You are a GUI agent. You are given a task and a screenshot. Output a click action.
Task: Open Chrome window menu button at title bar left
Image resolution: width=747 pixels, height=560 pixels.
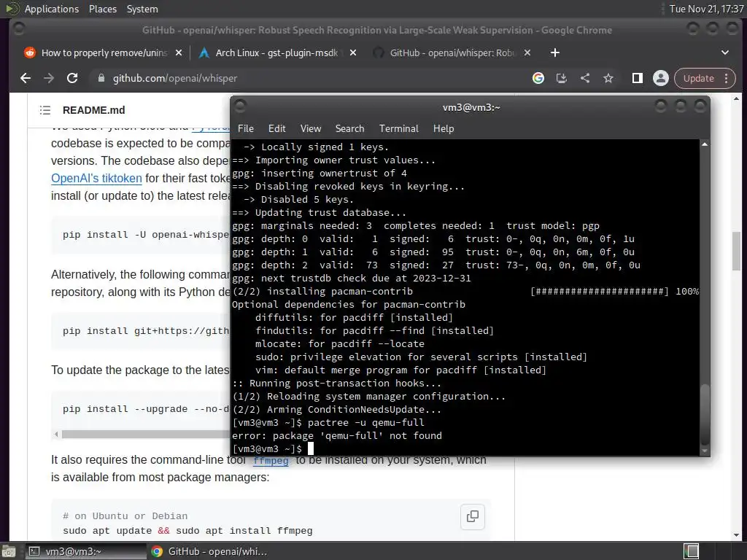pos(18,29)
